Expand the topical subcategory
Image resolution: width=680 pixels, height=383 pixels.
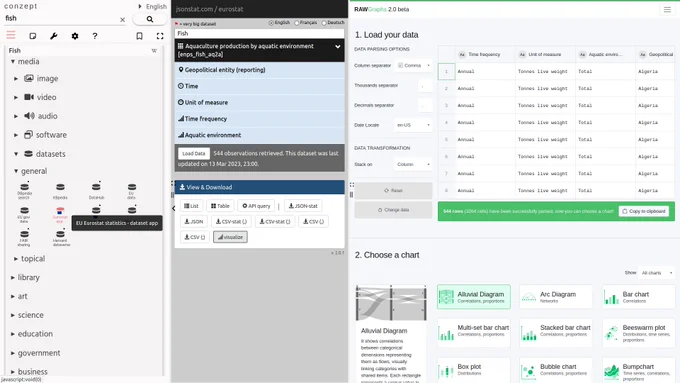tap(16, 259)
